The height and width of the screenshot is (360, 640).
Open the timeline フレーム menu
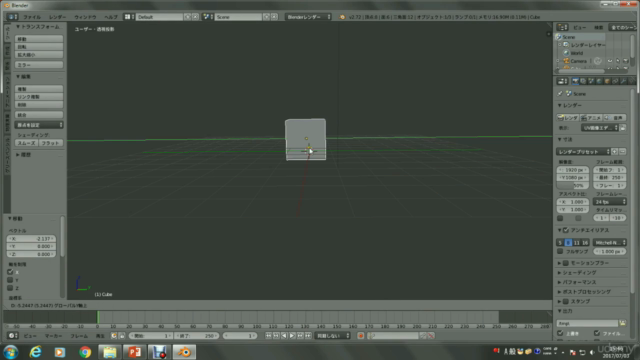79,336
